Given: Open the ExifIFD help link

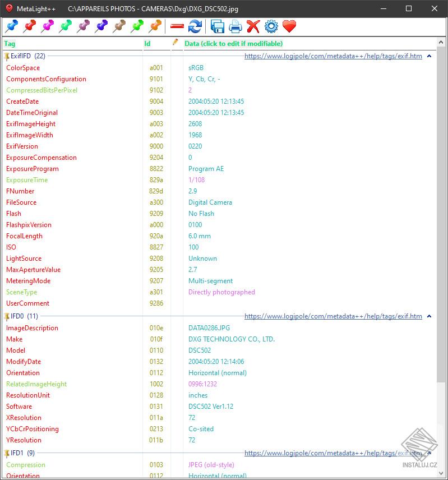Looking at the screenshot, I should click(333, 56).
